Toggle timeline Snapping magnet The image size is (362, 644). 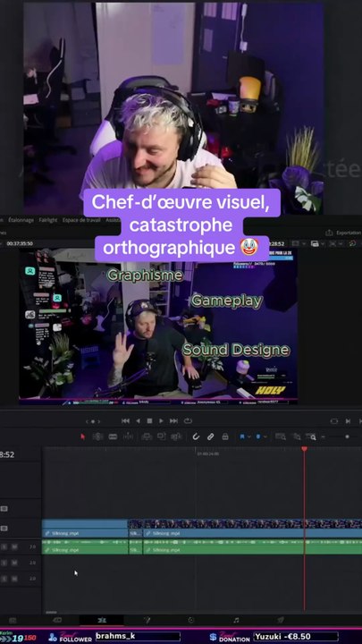(x=196, y=436)
